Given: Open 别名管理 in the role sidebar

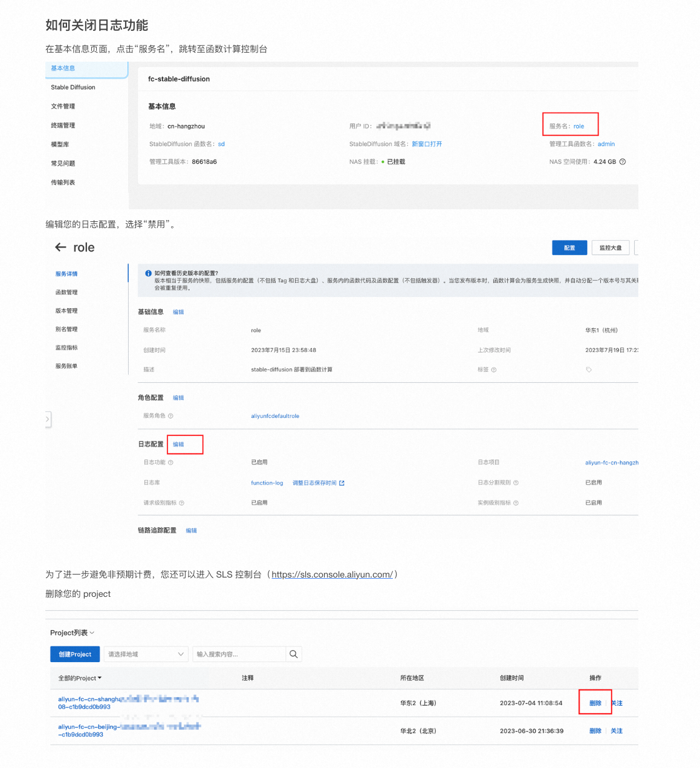Looking at the screenshot, I should coord(66,330).
